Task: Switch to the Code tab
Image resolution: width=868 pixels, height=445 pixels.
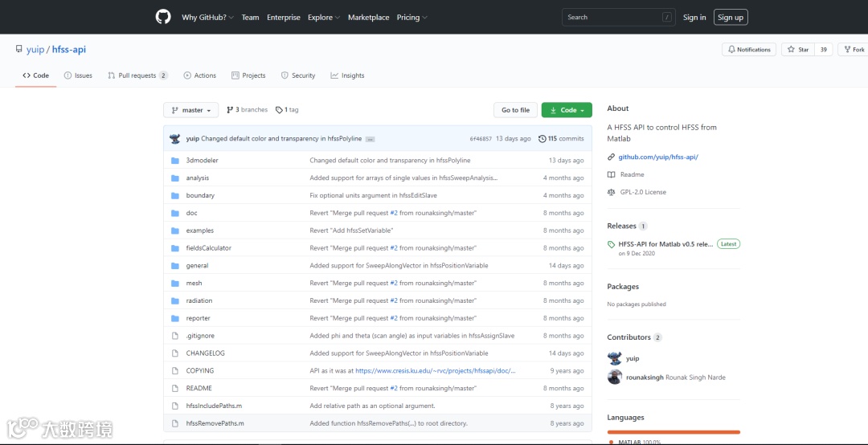Action: click(x=36, y=76)
